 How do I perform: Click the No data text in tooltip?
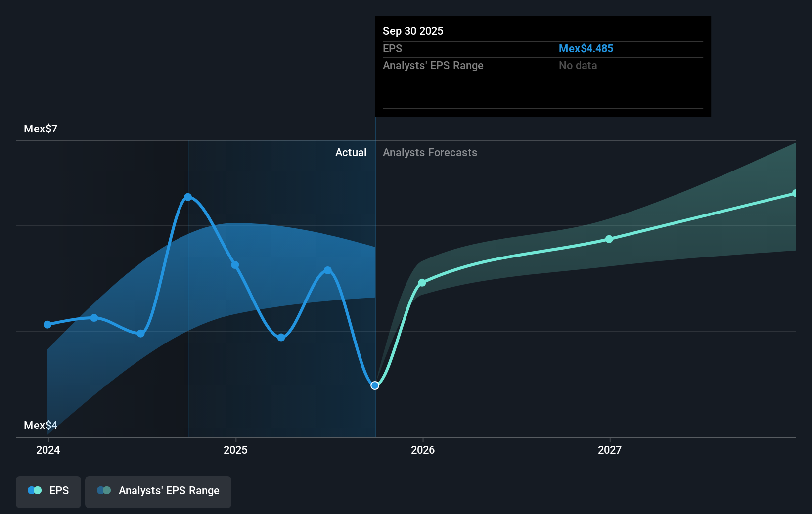point(578,65)
